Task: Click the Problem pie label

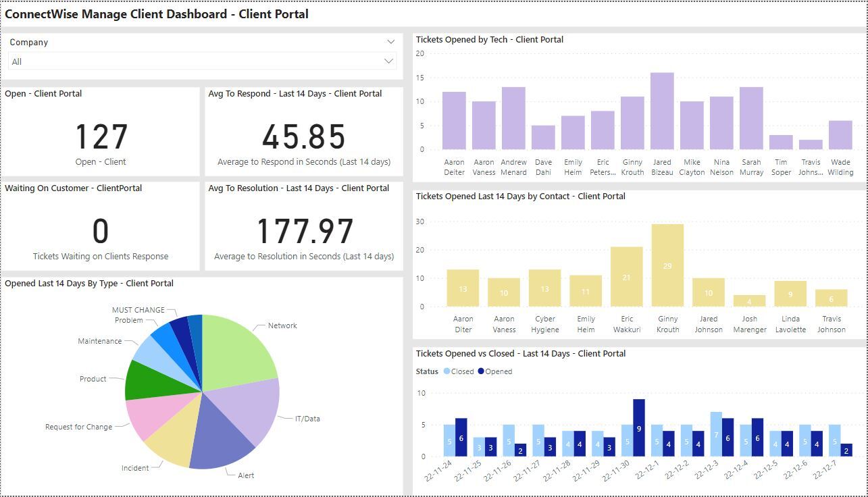Action: (128, 320)
